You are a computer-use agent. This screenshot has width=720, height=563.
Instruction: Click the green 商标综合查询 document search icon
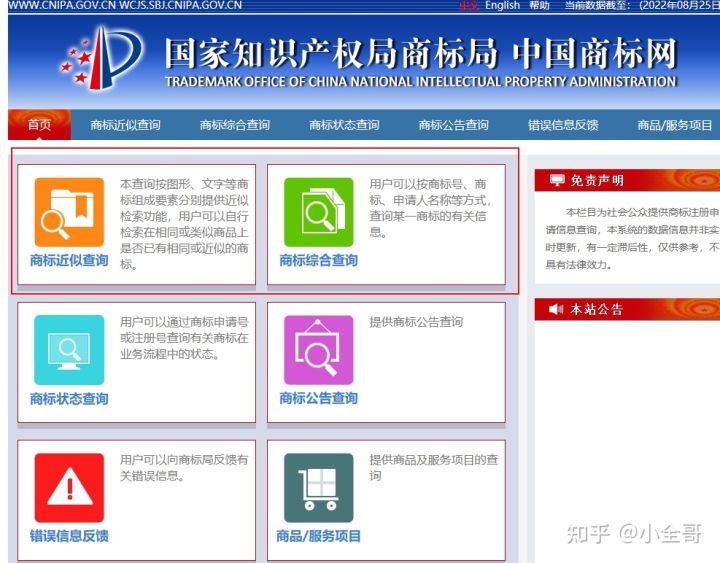[x=318, y=212]
